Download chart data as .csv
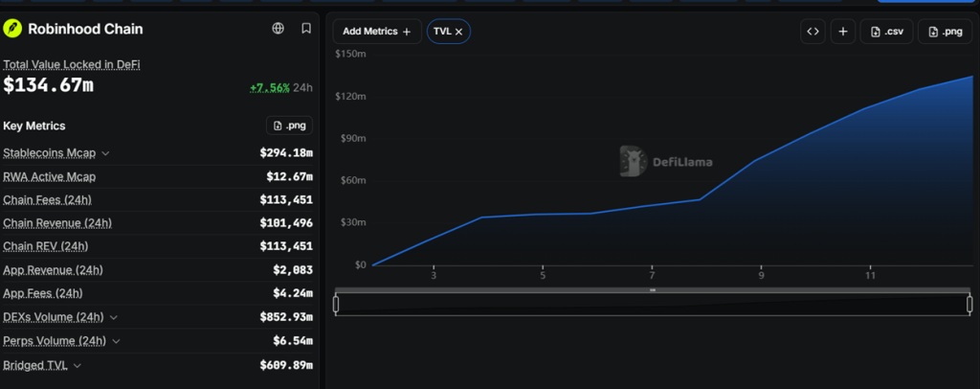Image resolution: width=980 pixels, height=389 pixels. [886, 32]
